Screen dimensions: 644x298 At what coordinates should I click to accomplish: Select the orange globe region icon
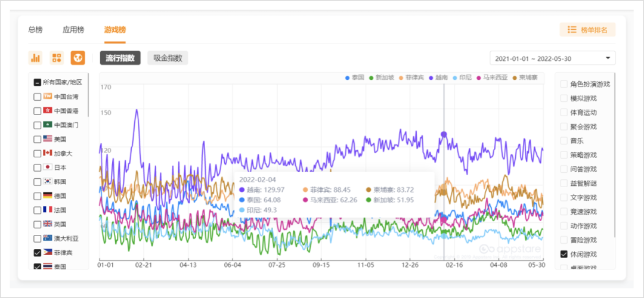pos(78,58)
